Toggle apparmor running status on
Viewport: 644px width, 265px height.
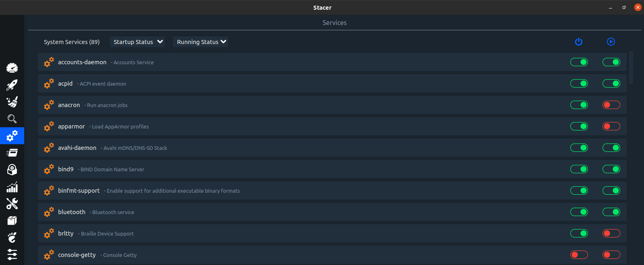(611, 126)
